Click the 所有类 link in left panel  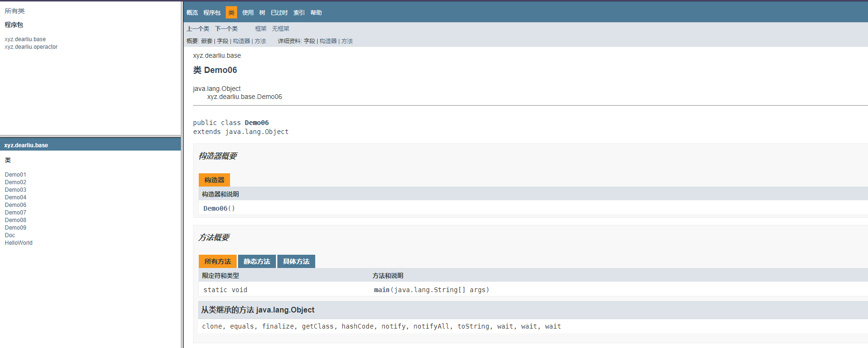(15, 11)
